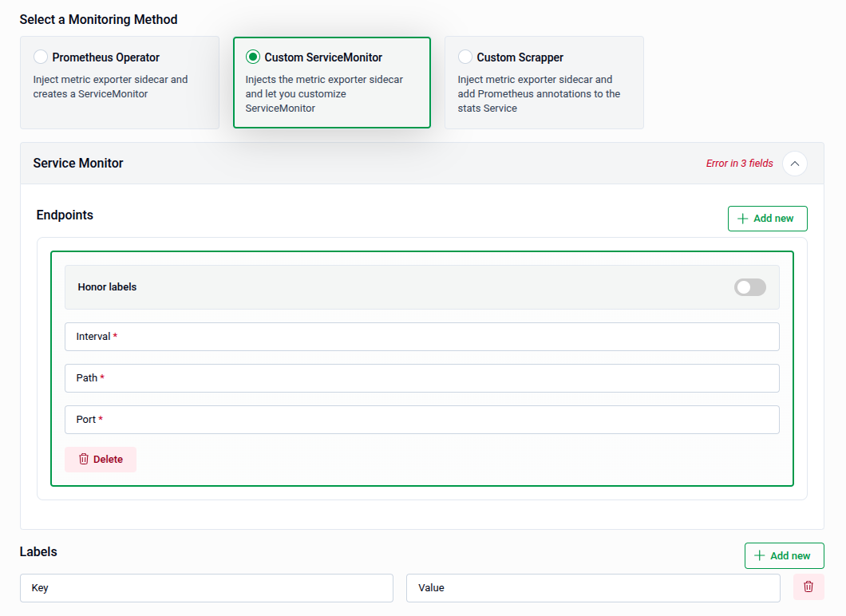Select the Custom ServiceMonitor monitoring method

(253, 57)
